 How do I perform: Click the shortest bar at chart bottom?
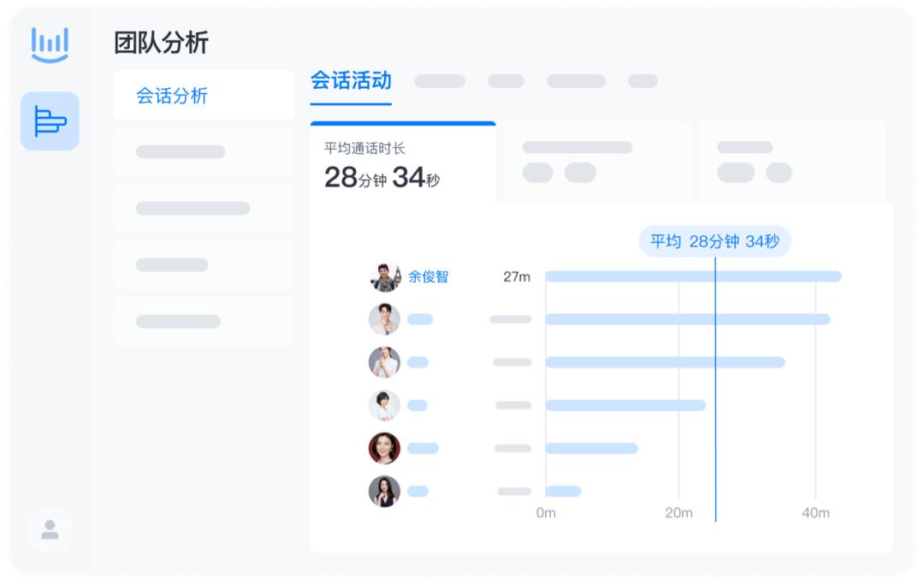(x=563, y=491)
